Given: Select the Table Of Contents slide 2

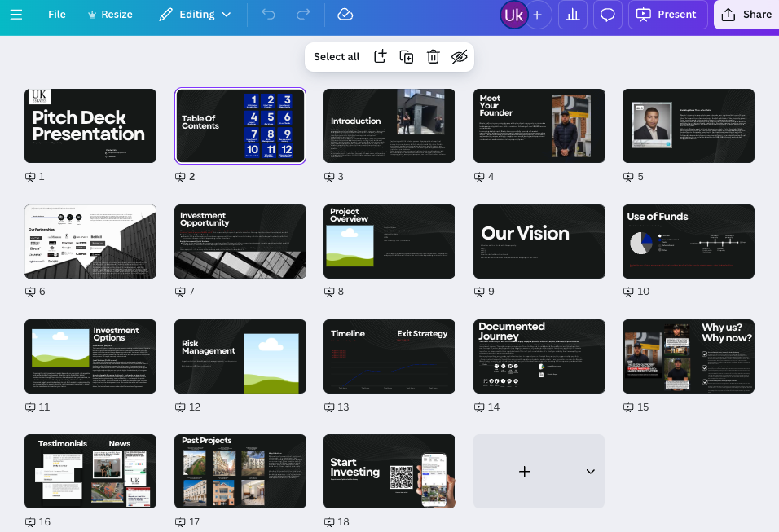Looking at the screenshot, I should (240, 125).
